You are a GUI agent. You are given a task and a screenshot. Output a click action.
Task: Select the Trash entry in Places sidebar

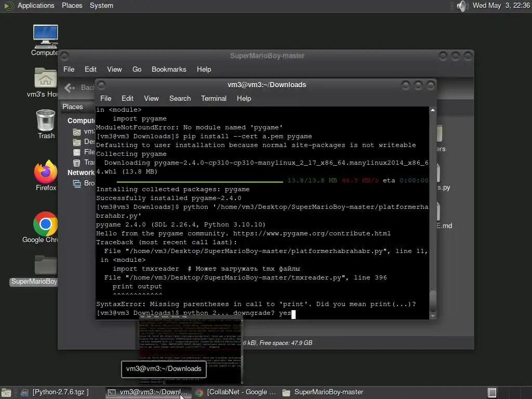(x=85, y=163)
